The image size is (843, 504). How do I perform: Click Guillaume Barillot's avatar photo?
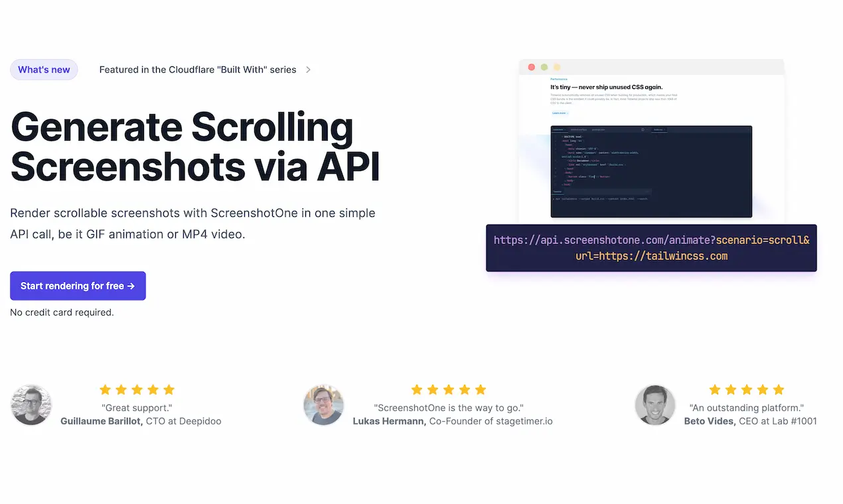(x=31, y=405)
